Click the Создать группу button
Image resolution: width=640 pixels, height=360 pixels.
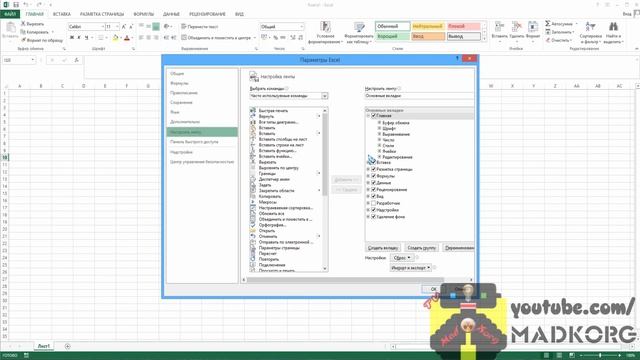[x=422, y=248]
